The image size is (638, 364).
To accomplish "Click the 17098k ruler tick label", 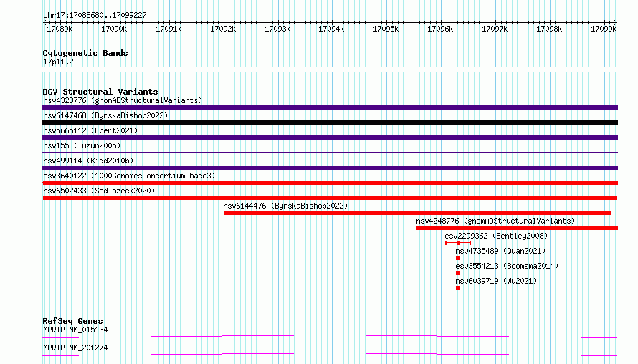I will pos(549,29).
